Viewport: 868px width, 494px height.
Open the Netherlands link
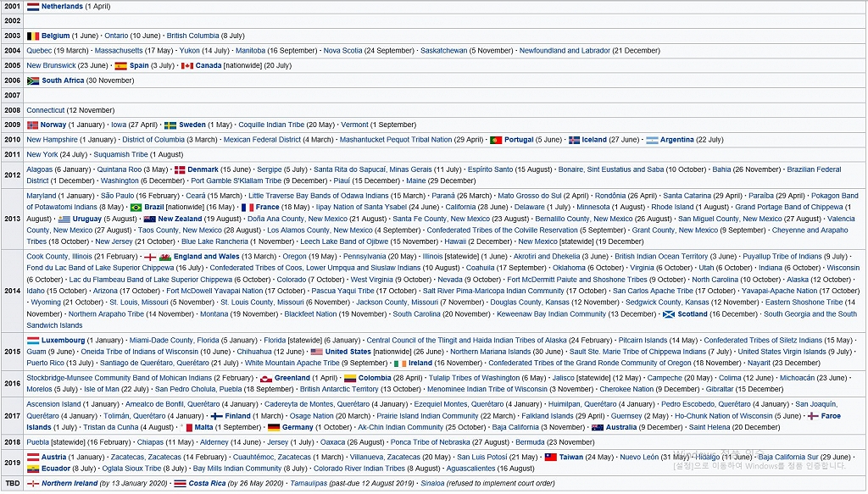click(x=62, y=7)
